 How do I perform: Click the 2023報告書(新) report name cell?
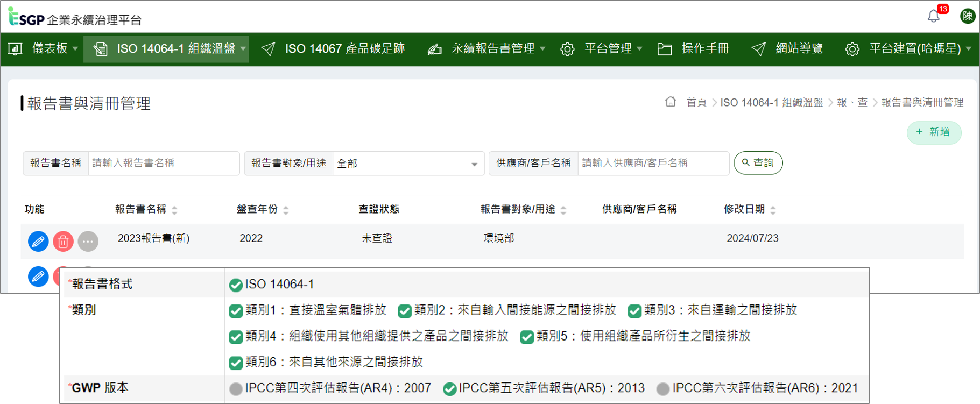pyautogui.click(x=153, y=238)
